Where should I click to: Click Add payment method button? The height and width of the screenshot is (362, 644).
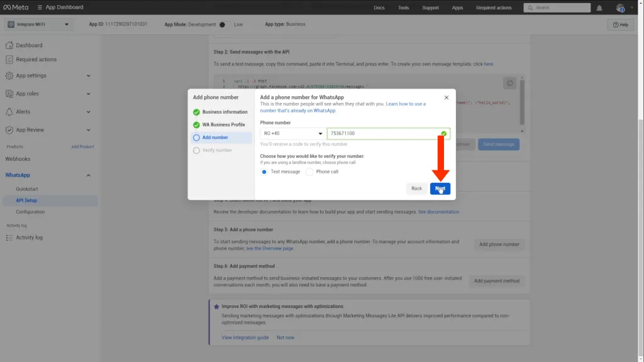pyautogui.click(x=497, y=281)
